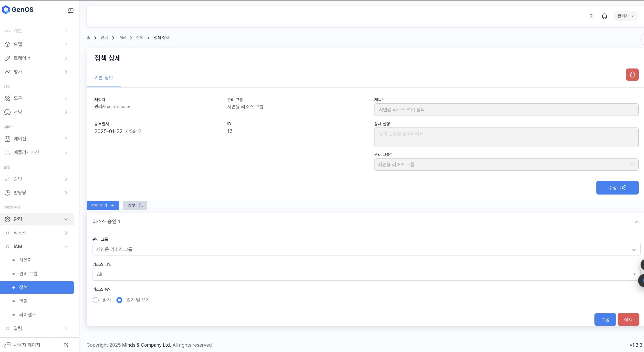Click the 상세 설명 text area
This screenshot has height=352, width=644.
pos(506,137)
